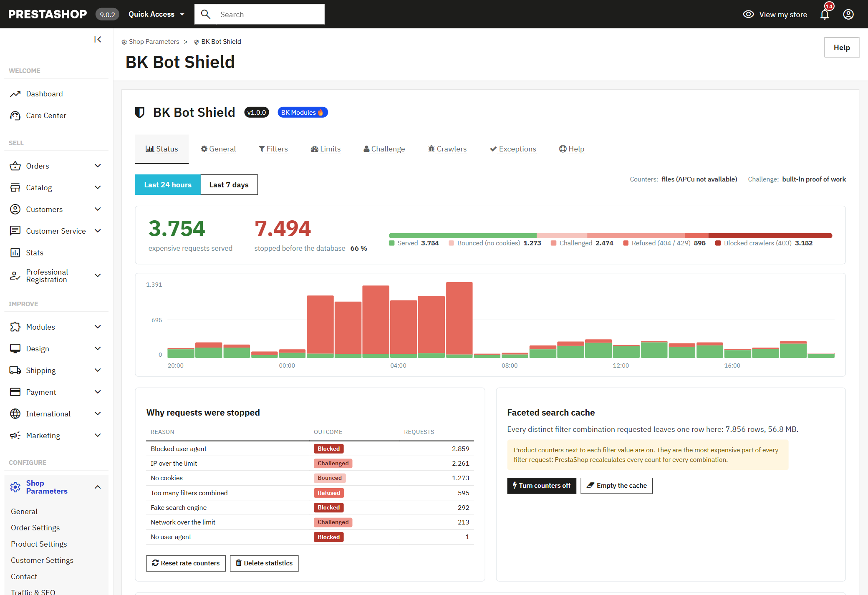Click the Shop Parameters breadcrumb
868x595 pixels.
click(x=150, y=42)
